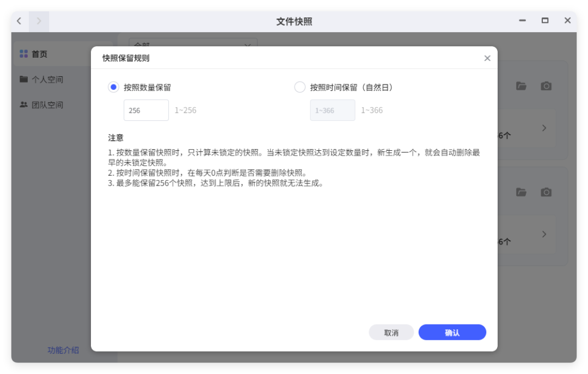Click the 1~256 range hint text
588x374 pixels.
[x=185, y=111]
